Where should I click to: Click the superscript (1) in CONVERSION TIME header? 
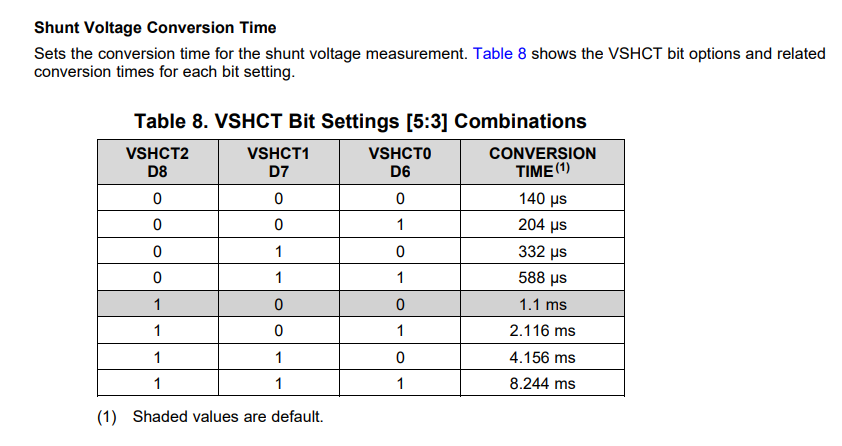pos(576,168)
